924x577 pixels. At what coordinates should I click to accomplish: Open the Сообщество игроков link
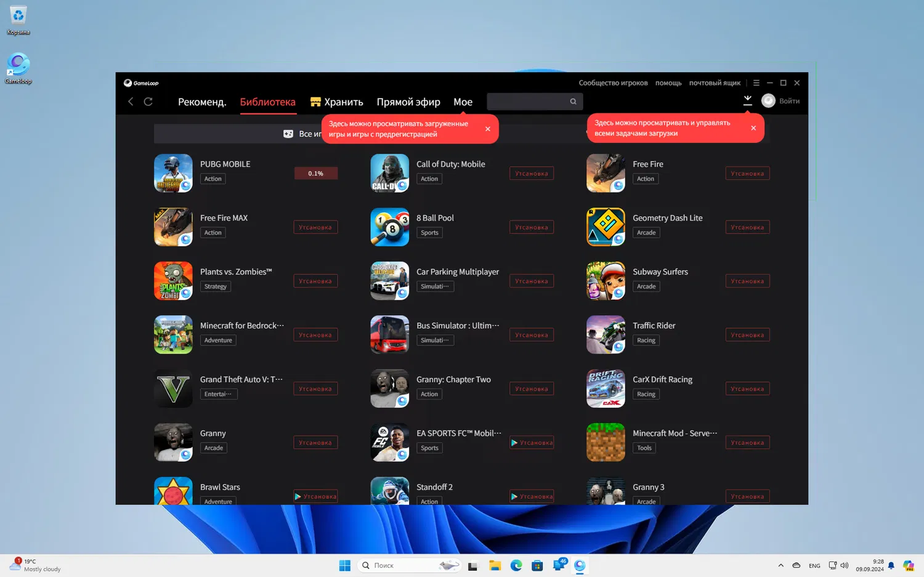coord(613,83)
